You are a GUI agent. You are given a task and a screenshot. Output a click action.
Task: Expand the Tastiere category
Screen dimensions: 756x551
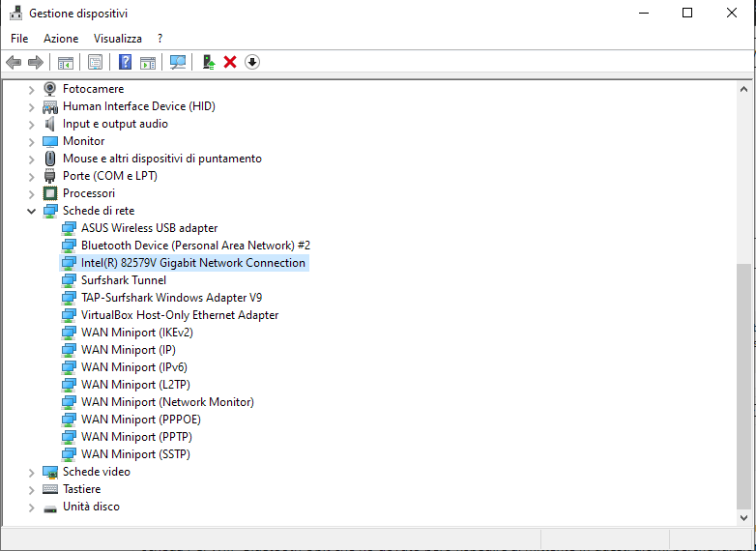31,490
